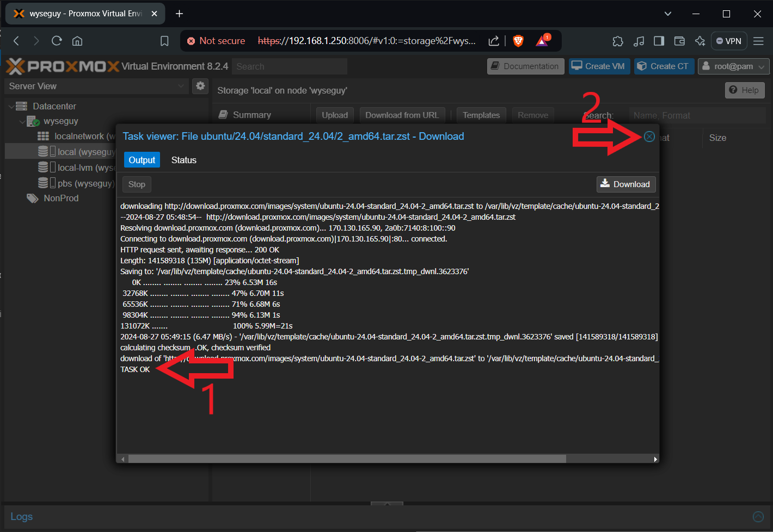Open the Brave Wallet icon
The height and width of the screenshot is (532, 773).
tap(679, 41)
